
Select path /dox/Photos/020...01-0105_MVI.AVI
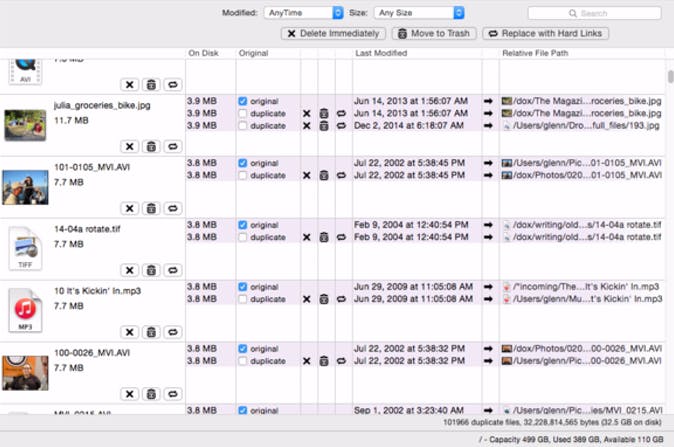point(587,175)
